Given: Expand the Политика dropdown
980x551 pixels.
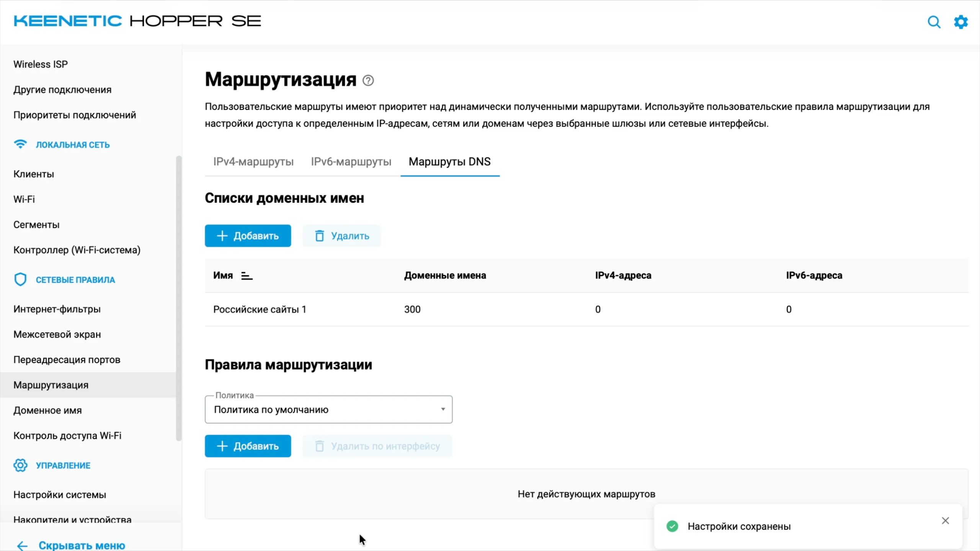Looking at the screenshot, I should pyautogui.click(x=328, y=409).
